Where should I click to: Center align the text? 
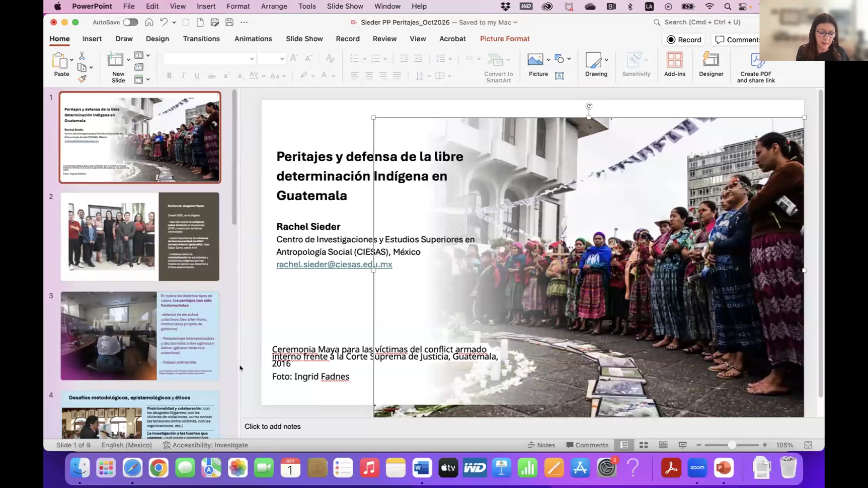point(369,76)
